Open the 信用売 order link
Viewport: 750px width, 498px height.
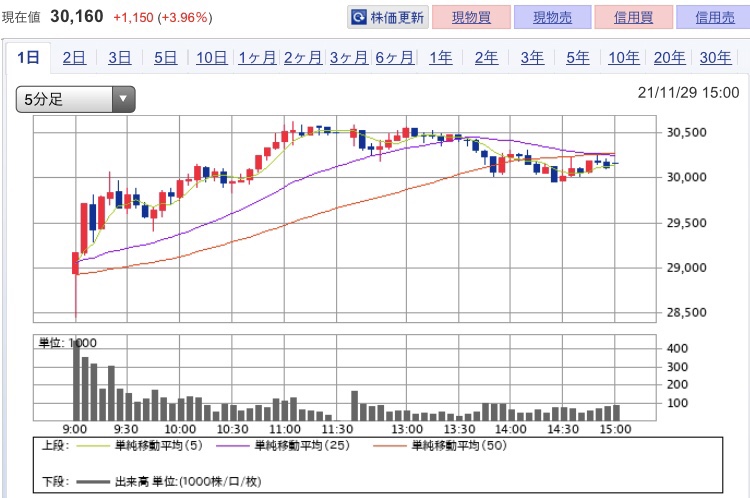(714, 18)
